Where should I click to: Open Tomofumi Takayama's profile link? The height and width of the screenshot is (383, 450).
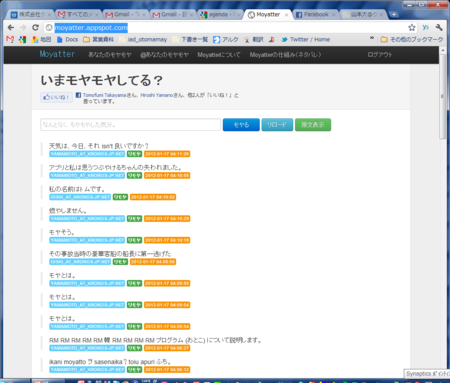click(x=104, y=95)
